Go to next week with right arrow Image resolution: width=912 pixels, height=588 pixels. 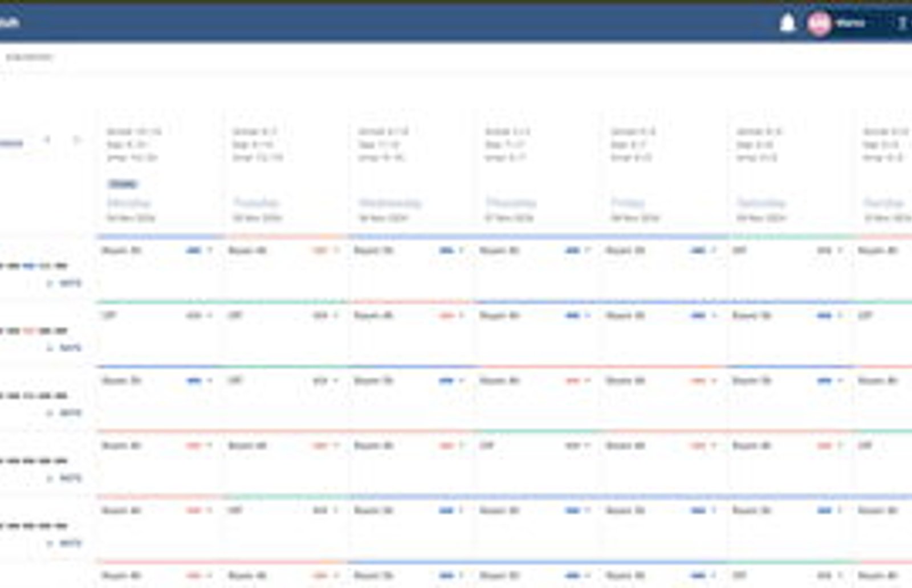(77, 140)
